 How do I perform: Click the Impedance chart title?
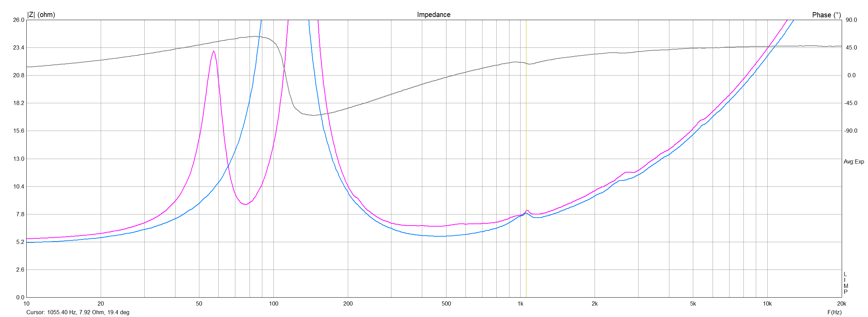pos(433,15)
